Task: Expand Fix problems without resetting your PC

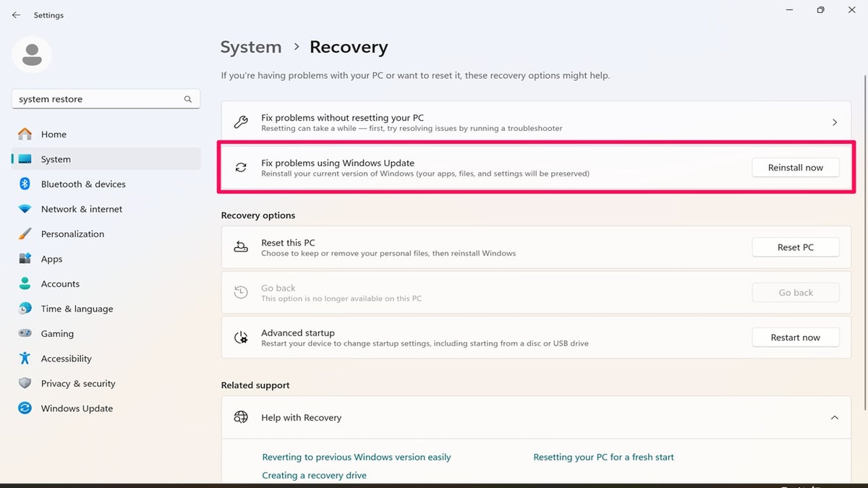Action: pyautogui.click(x=834, y=123)
